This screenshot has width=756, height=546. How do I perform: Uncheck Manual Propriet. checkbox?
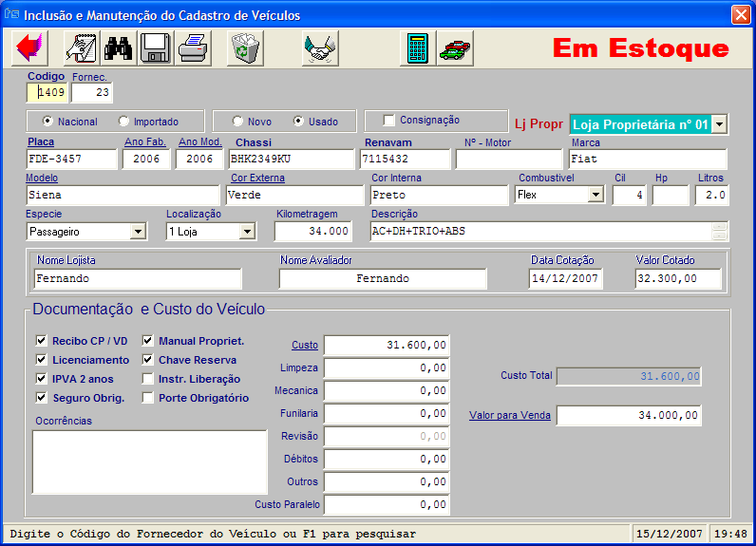[147, 341]
